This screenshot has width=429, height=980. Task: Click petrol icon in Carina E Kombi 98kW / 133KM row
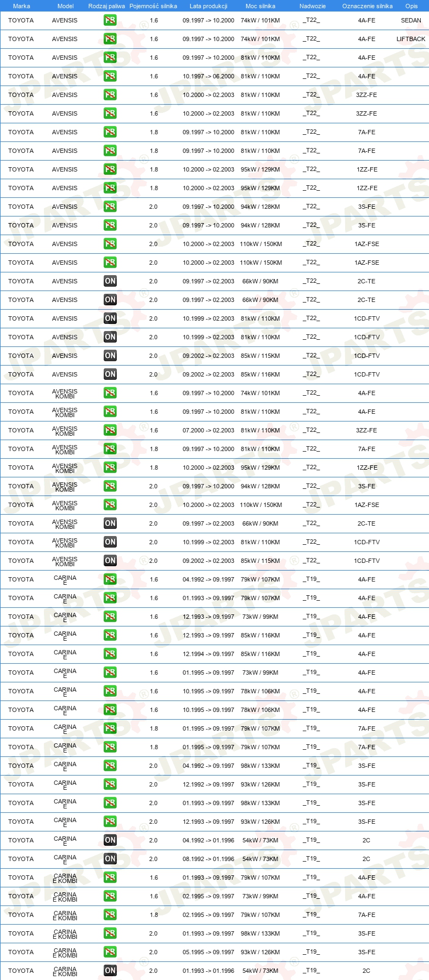pyautogui.click(x=110, y=933)
